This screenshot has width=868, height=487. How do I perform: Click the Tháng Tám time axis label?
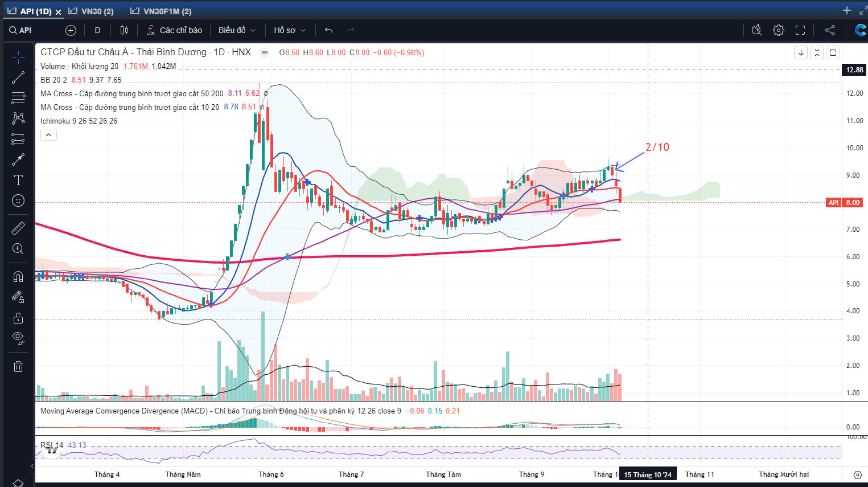[443, 474]
